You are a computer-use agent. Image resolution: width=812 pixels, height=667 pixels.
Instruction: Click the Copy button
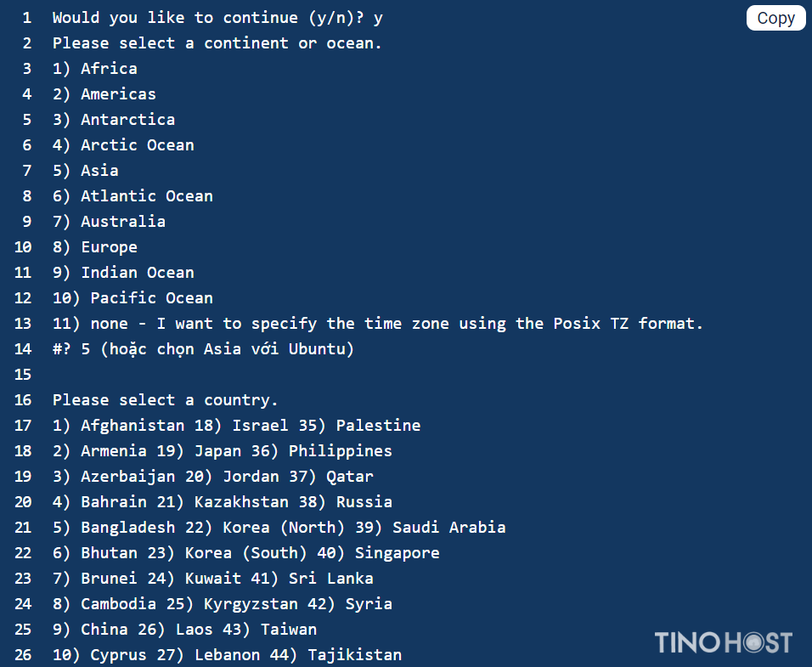click(775, 18)
